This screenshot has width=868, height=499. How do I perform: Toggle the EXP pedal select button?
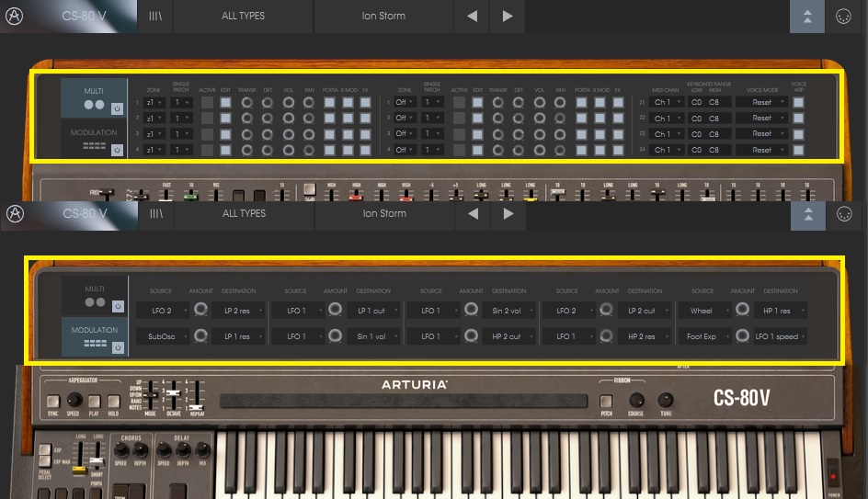(x=45, y=449)
